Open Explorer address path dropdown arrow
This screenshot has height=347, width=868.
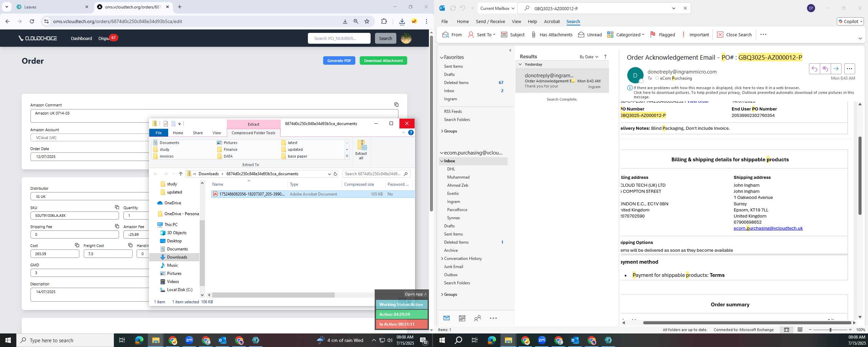pyautogui.click(x=329, y=174)
